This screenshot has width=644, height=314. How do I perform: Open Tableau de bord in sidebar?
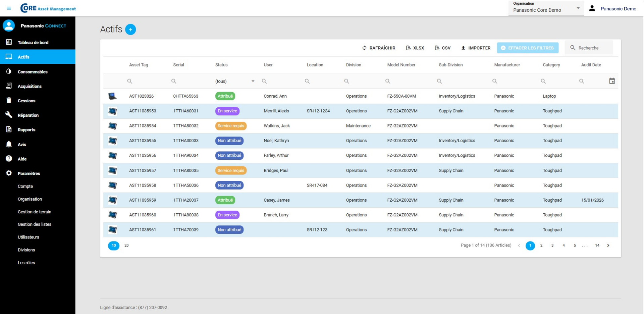coord(33,43)
